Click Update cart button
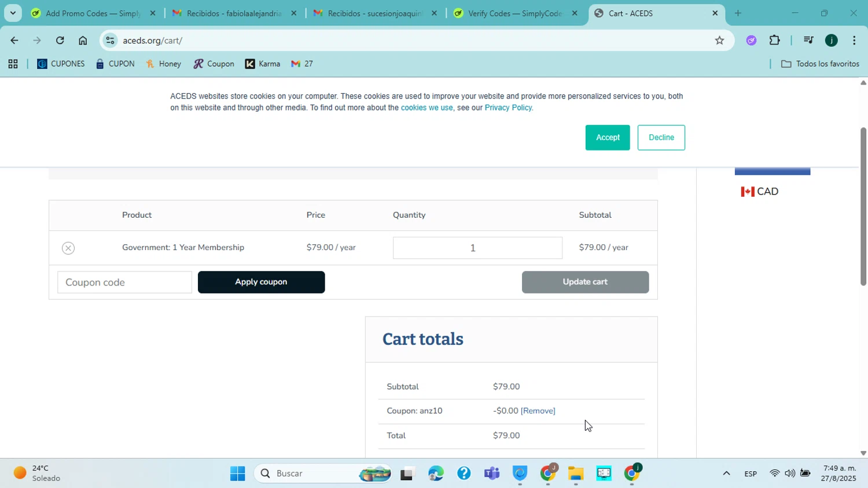Image resolution: width=868 pixels, height=488 pixels. click(x=585, y=282)
